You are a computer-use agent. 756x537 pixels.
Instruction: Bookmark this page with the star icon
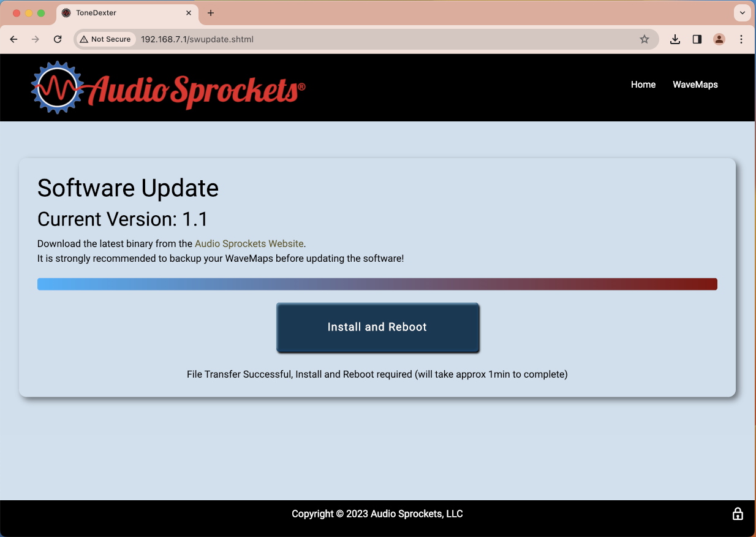tap(644, 39)
